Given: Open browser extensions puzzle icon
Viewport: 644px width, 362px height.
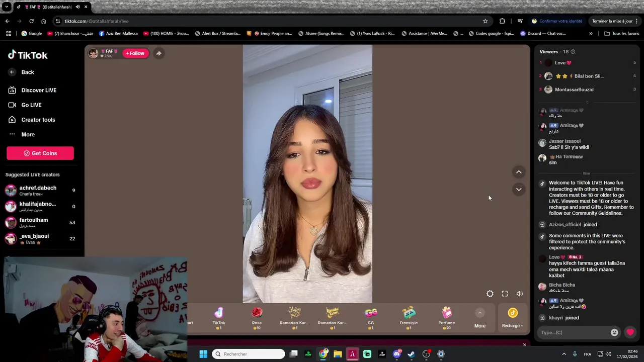Looking at the screenshot, I should [x=502, y=21].
